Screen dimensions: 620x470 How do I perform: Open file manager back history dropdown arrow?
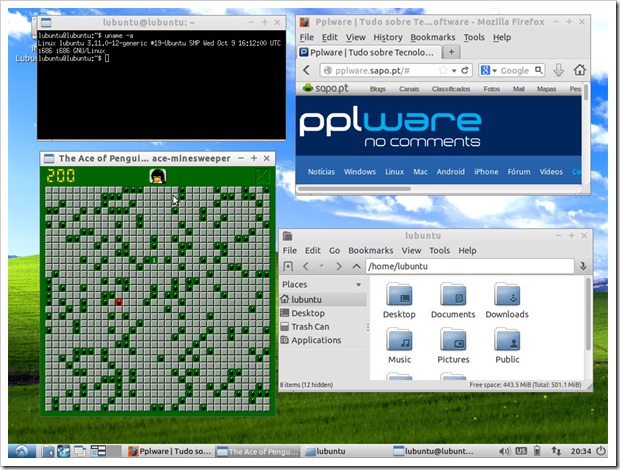(x=322, y=266)
